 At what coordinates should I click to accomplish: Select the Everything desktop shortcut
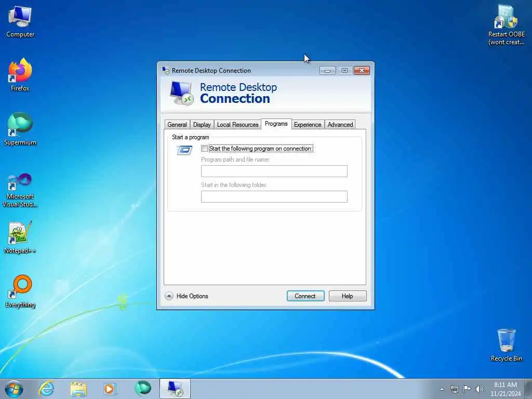click(20, 291)
